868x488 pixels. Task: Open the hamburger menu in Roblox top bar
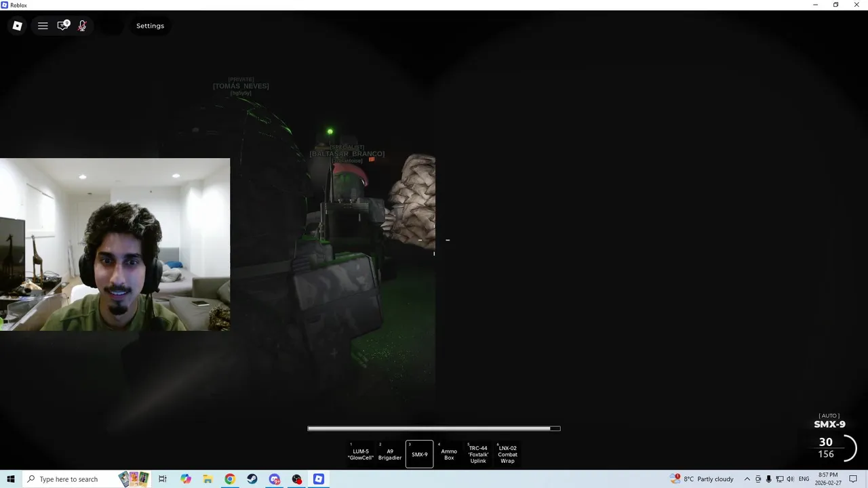tap(43, 26)
